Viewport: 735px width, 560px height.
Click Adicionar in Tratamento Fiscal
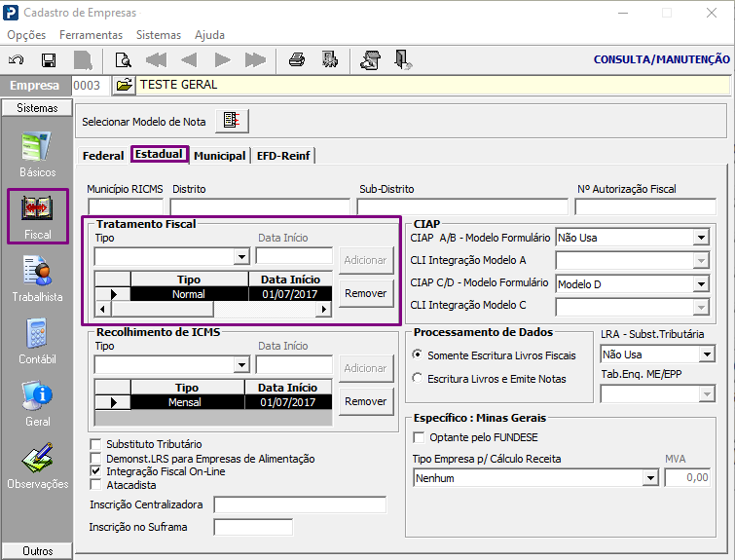click(x=366, y=260)
